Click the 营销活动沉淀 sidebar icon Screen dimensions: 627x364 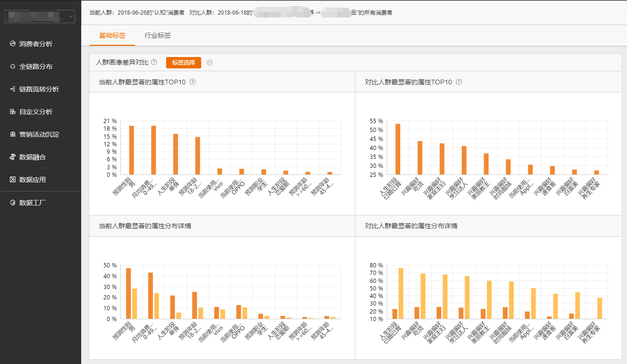tap(13, 134)
